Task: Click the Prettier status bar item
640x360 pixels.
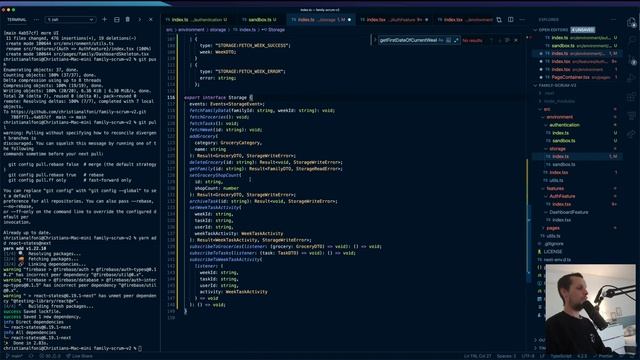Action: click(603, 356)
